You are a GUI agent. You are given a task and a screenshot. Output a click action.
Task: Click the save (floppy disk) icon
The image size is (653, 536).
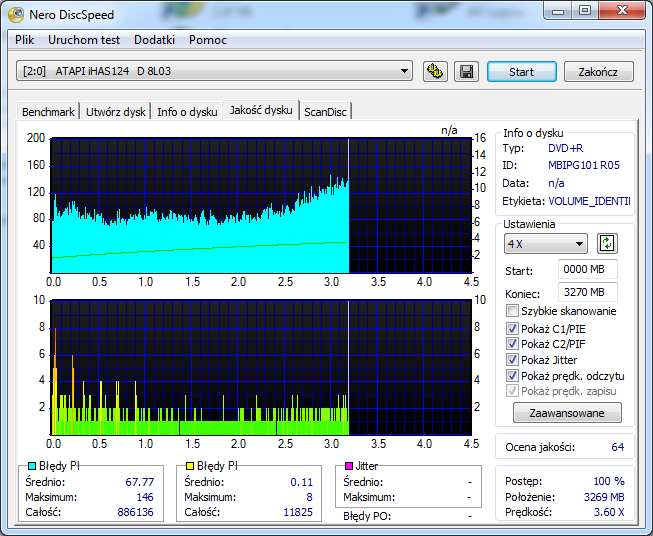point(466,71)
